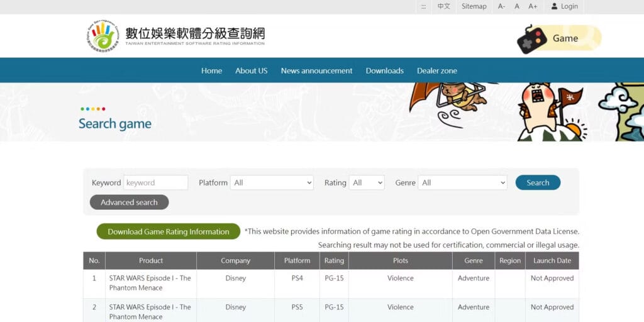Expand the Genre dropdown

coord(462,182)
